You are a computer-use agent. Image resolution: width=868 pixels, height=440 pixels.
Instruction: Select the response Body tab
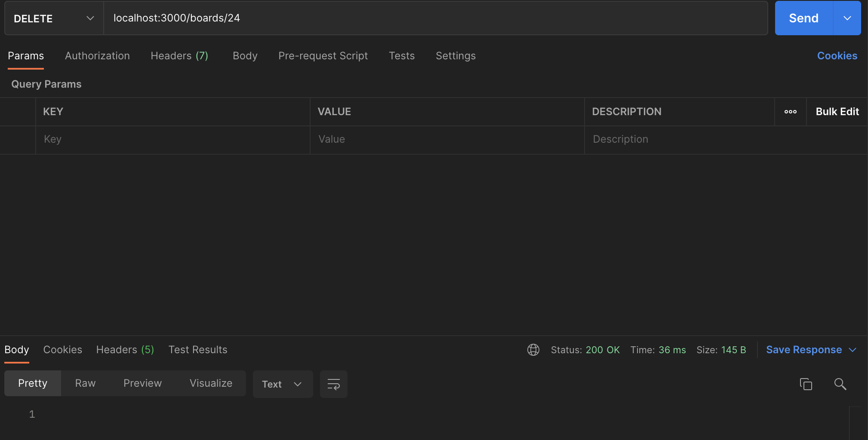point(17,350)
